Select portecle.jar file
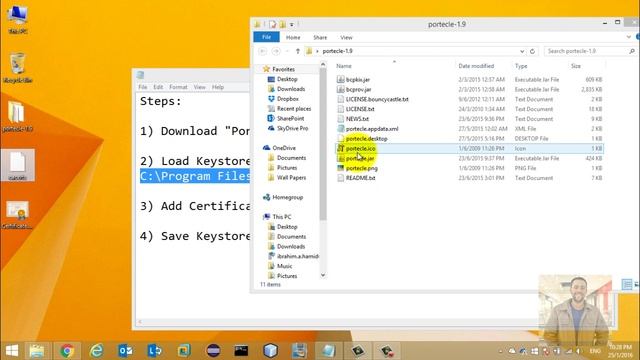Screen dimensions: 640x360 pos(360,158)
